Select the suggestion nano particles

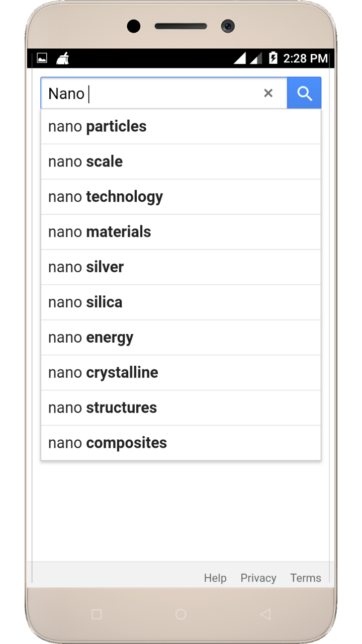pyautogui.click(x=180, y=126)
